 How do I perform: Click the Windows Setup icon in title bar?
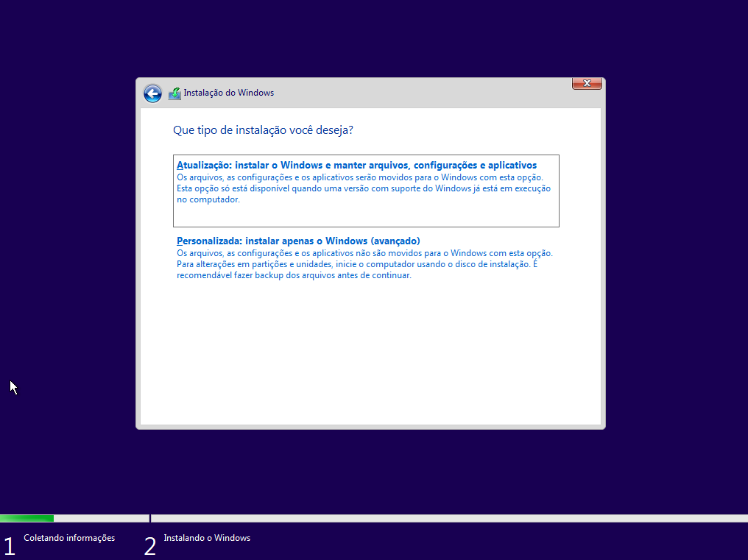(174, 93)
